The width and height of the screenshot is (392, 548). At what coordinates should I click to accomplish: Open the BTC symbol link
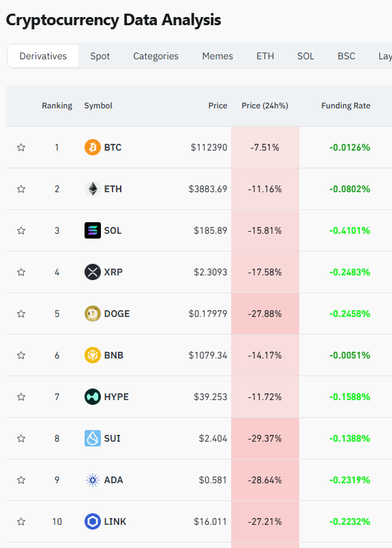point(112,147)
